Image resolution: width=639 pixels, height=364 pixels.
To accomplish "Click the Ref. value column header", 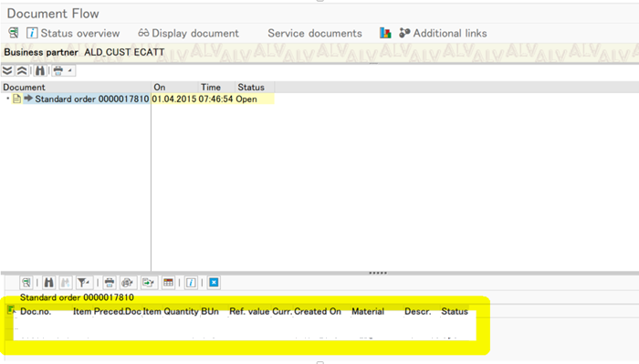I will (x=249, y=311).
